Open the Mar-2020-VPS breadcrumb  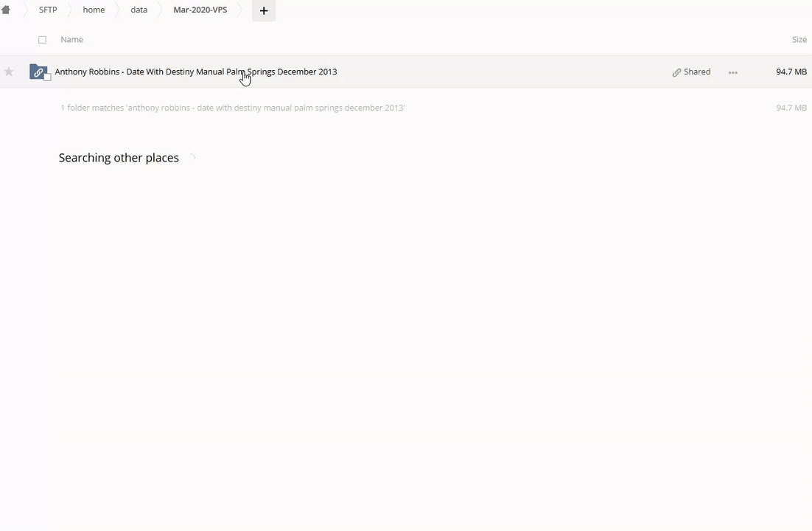200,10
